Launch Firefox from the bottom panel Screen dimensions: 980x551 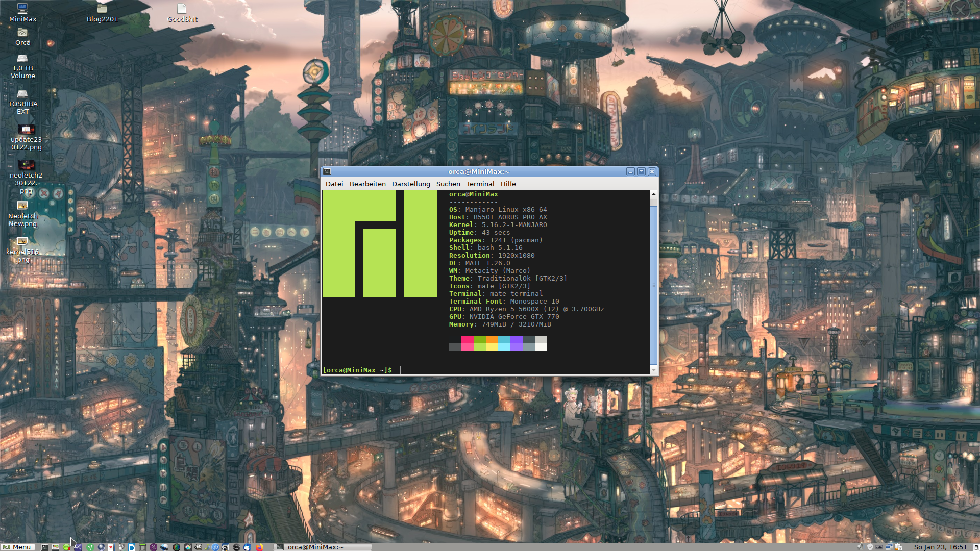[x=260, y=547]
